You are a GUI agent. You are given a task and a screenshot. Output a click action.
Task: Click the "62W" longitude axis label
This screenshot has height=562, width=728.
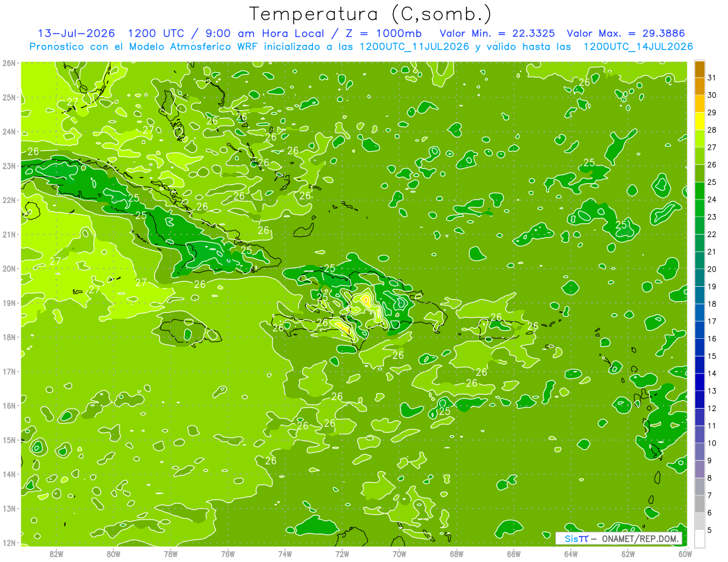point(628,554)
